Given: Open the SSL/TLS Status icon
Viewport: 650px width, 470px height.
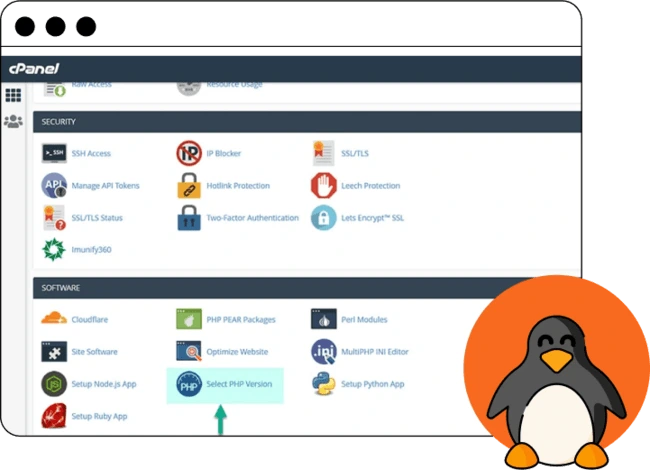Looking at the screenshot, I should 54,218.
